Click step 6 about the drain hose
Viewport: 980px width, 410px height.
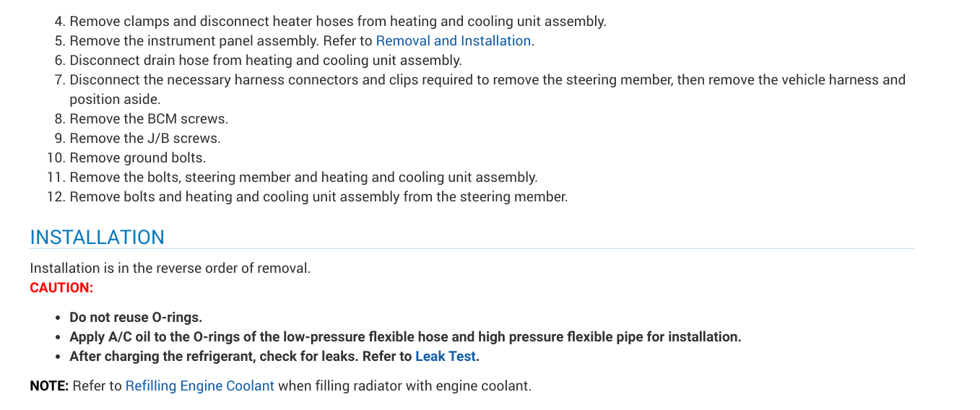click(265, 61)
